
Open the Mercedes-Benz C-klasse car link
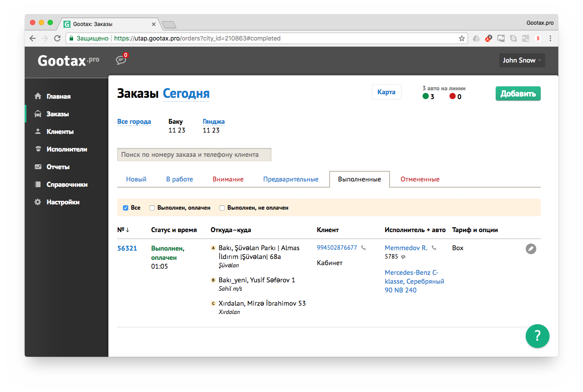414,281
